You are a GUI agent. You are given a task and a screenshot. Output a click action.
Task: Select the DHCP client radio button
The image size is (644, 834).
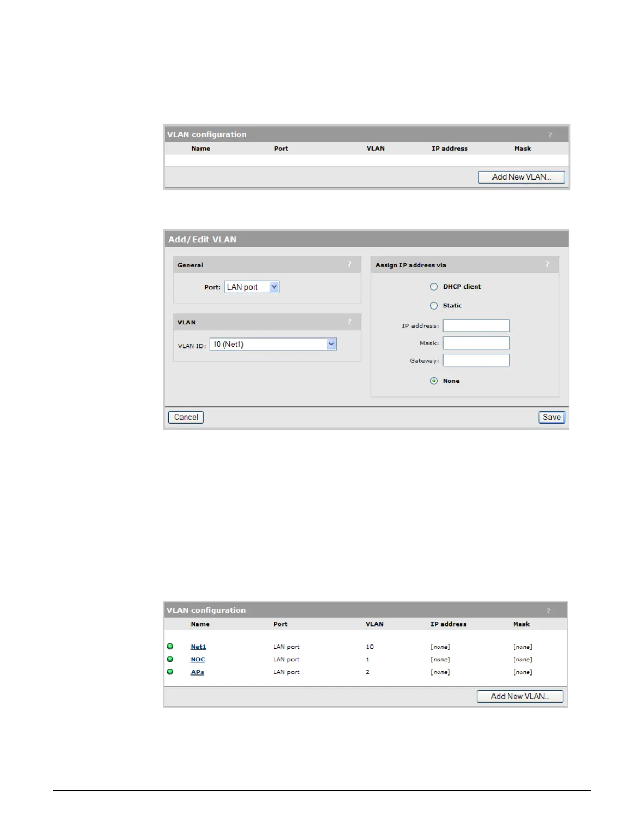pyautogui.click(x=434, y=286)
